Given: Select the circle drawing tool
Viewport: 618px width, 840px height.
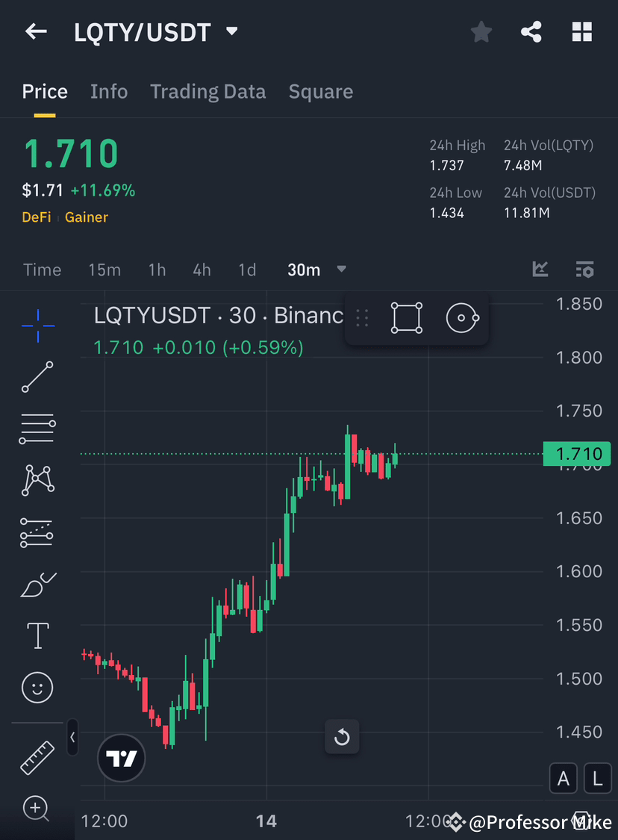Looking at the screenshot, I should (462, 317).
